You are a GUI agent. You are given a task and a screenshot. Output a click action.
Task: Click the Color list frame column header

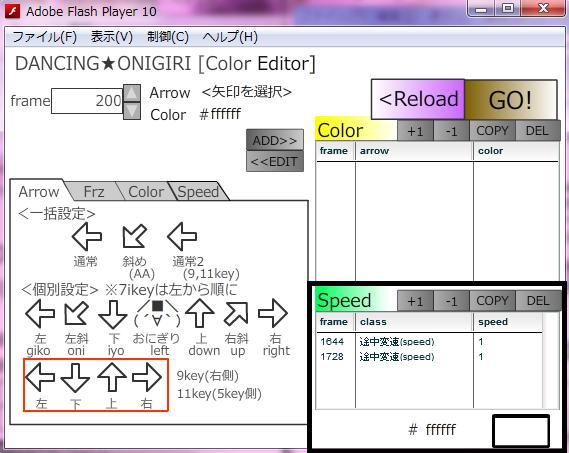tap(336, 151)
